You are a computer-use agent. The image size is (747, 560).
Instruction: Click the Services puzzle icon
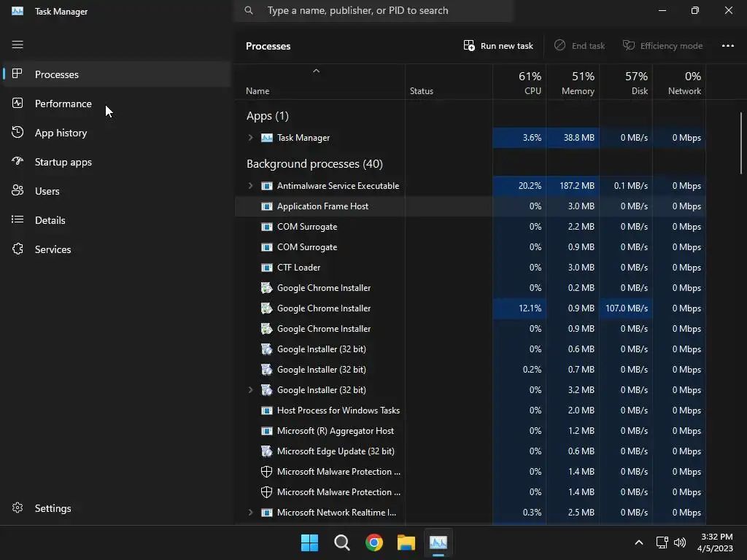pos(18,249)
